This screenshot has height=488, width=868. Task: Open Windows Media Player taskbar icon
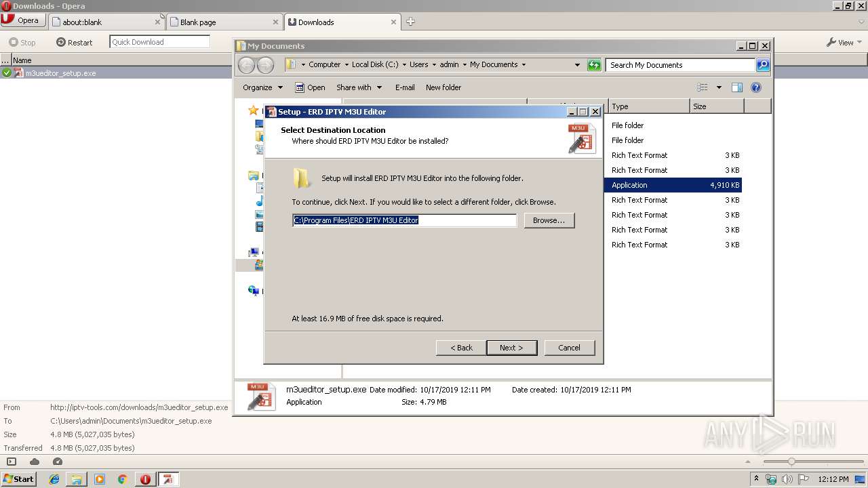click(100, 479)
